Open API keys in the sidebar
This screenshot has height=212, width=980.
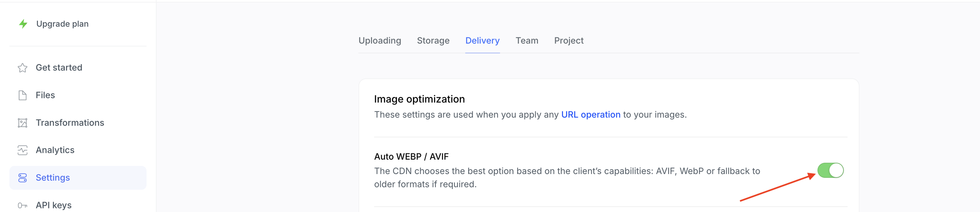point(54,205)
